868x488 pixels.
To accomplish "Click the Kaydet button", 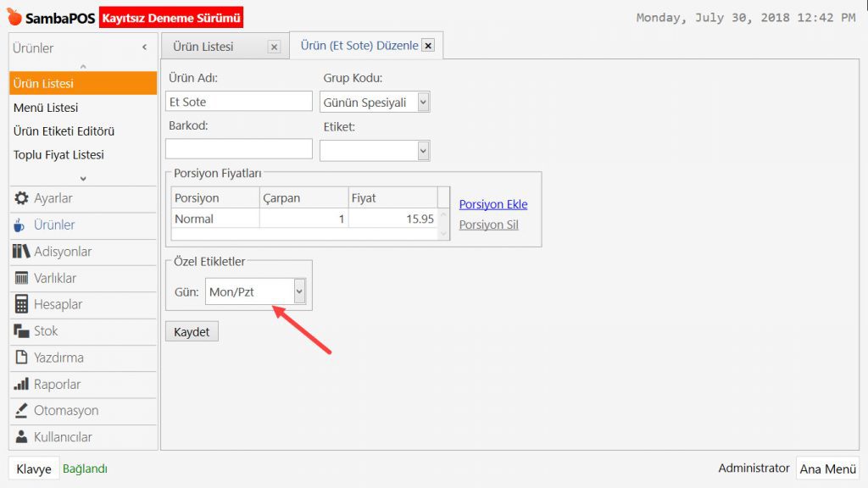I will [192, 331].
